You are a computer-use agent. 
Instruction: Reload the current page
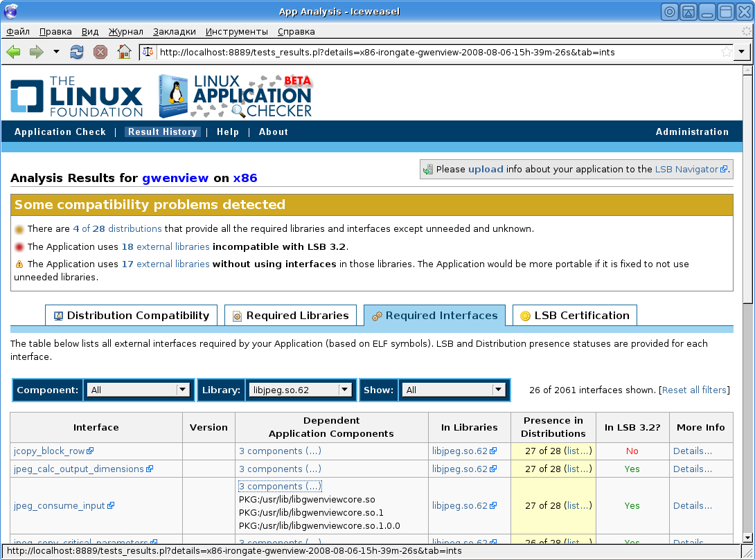pos(77,52)
